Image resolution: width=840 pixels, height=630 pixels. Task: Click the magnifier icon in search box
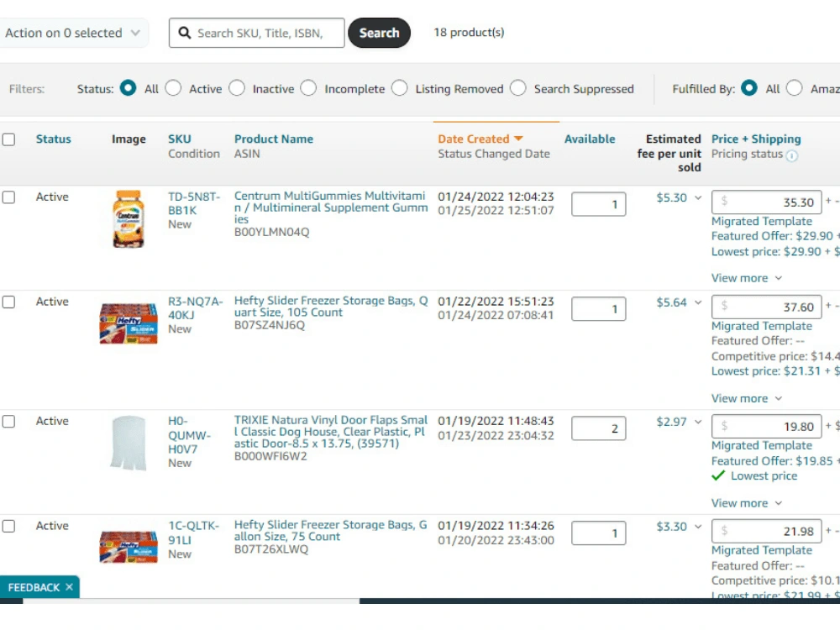(x=184, y=33)
